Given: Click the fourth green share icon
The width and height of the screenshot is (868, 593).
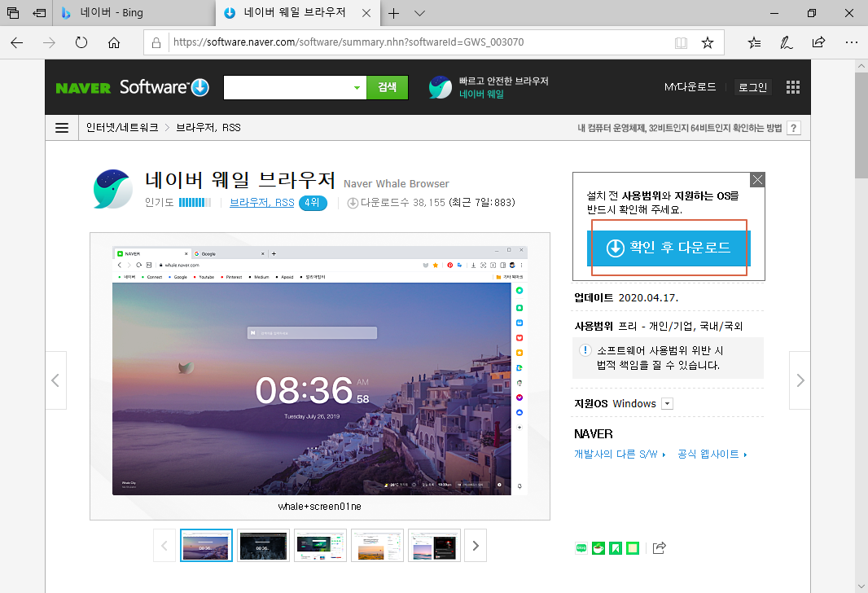Looking at the screenshot, I should pyautogui.click(x=633, y=548).
